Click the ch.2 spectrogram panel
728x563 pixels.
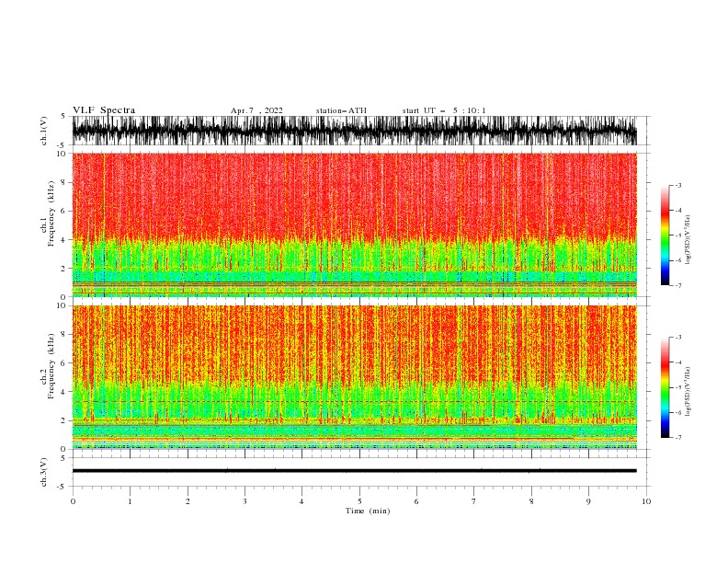354,377
